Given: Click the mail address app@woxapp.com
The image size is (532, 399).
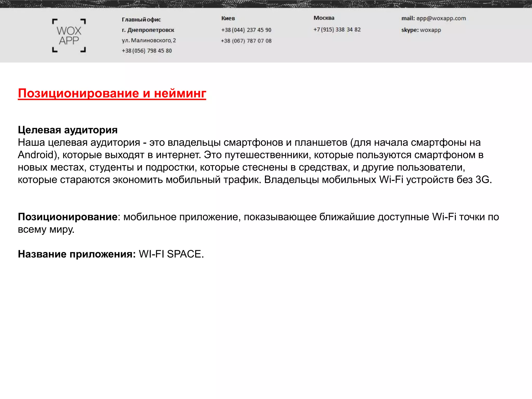Looking at the screenshot, I should [x=441, y=18].
